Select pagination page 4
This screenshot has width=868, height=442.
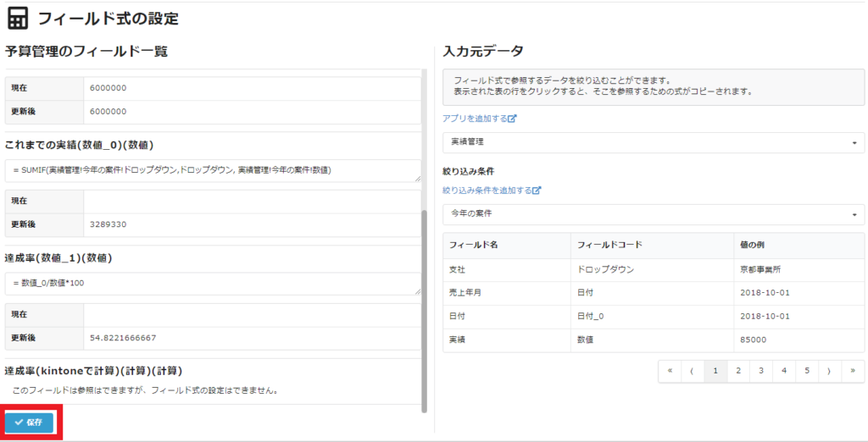(784, 371)
